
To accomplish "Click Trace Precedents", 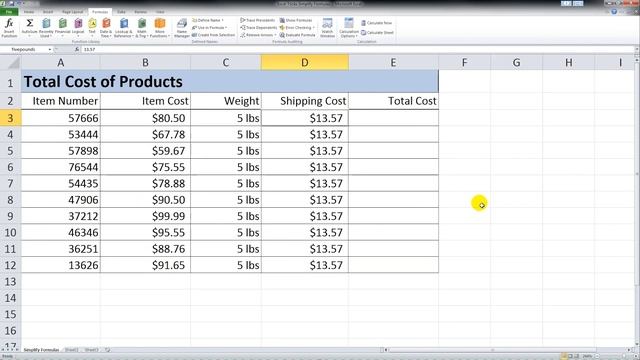I will coord(258,20).
